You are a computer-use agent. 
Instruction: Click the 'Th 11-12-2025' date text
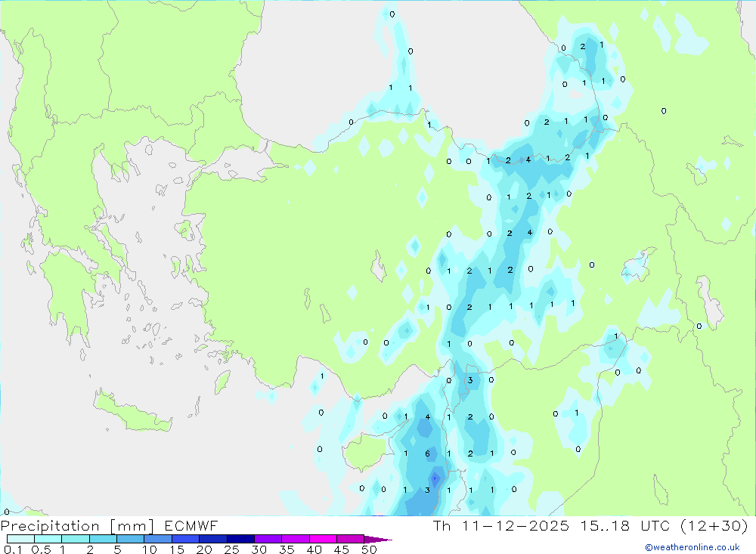pyautogui.click(x=501, y=526)
